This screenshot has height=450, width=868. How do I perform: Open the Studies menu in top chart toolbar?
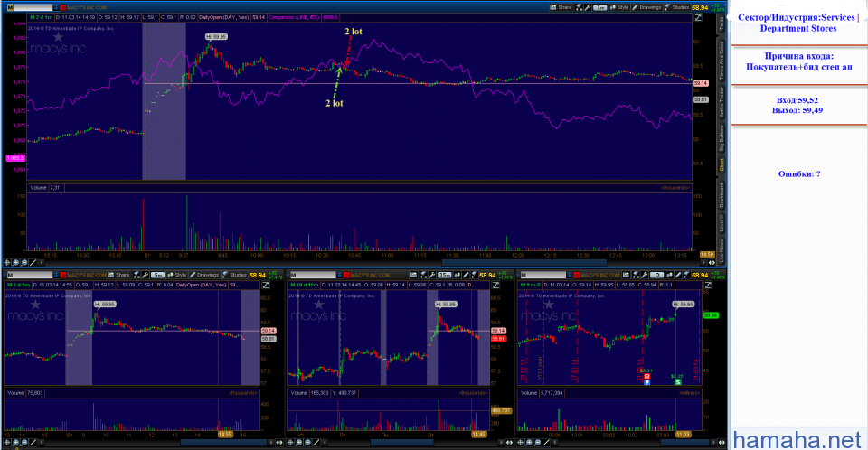point(677,8)
